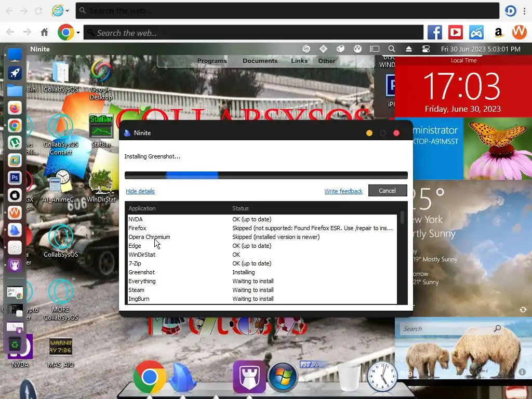Click the blue D profile icon
532x399 pixels.
(510, 11)
